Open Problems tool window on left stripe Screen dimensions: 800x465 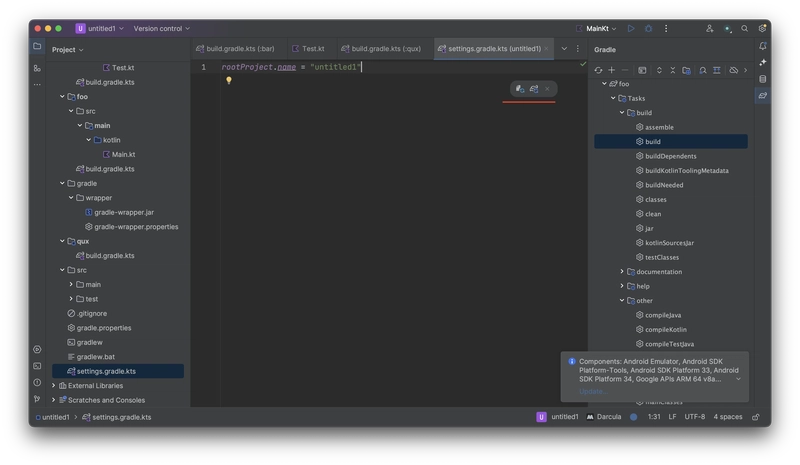click(37, 382)
